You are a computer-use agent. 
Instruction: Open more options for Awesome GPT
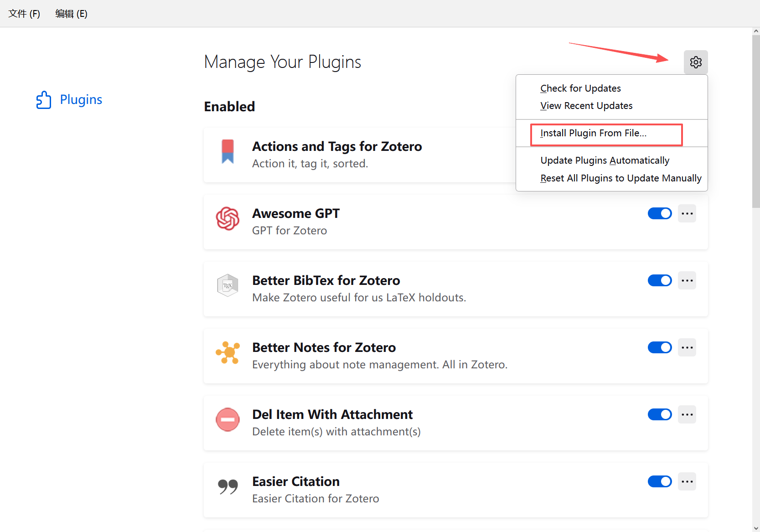click(x=687, y=213)
